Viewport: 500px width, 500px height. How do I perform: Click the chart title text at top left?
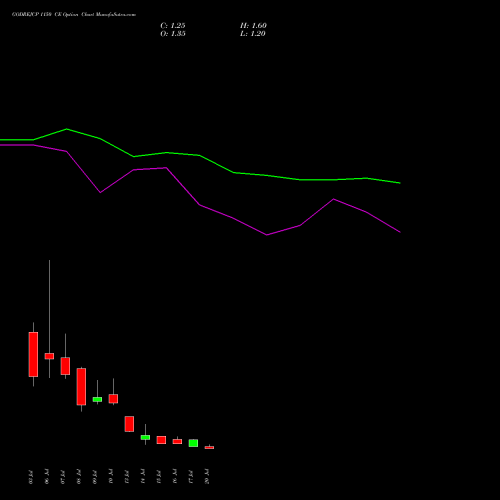74,14
